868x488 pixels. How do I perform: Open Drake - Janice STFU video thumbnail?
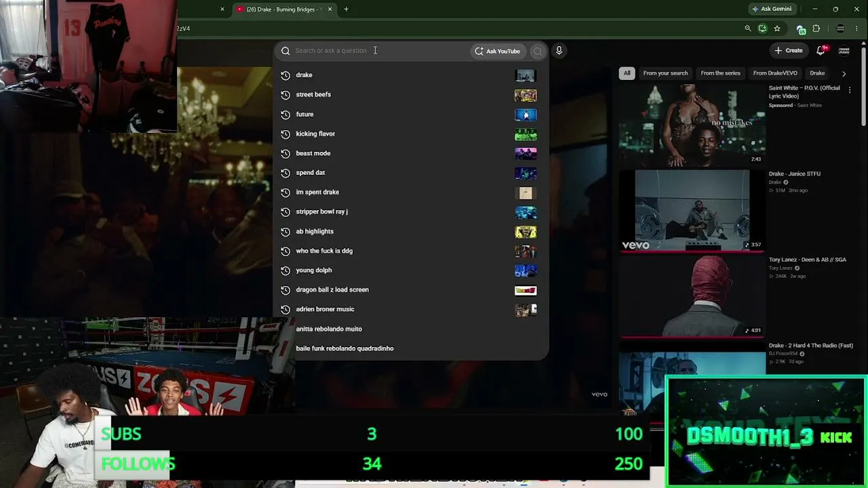[x=692, y=210]
